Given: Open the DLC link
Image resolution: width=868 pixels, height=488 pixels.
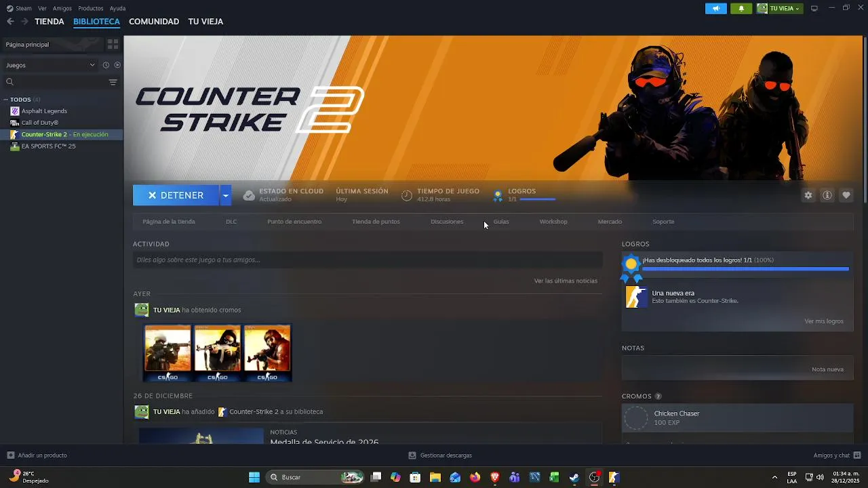Looking at the screenshot, I should click(x=231, y=222).
